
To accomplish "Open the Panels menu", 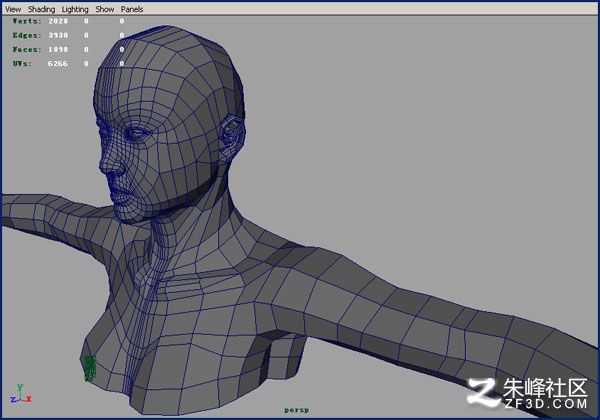I will tap(132, 9).
